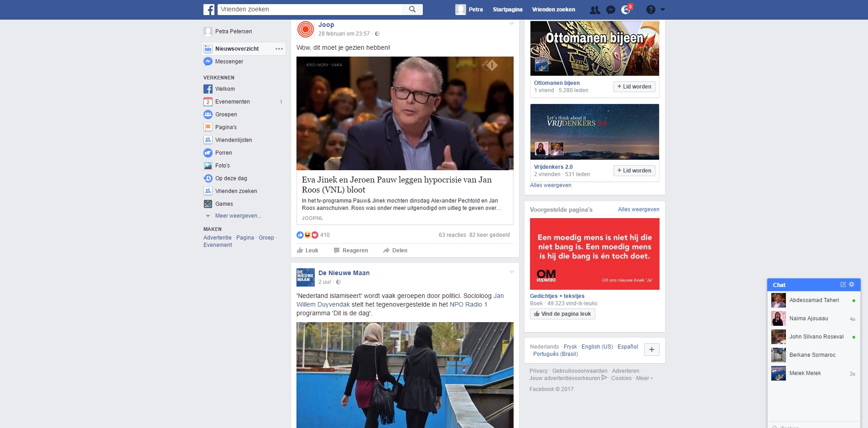Open Vrijdenkers 2.0 group cover image

pyautogui.click(x=595, y=132)
